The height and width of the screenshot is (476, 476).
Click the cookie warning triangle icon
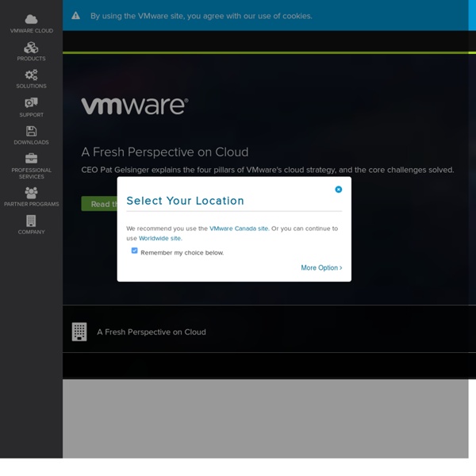[x=75, y=16]
